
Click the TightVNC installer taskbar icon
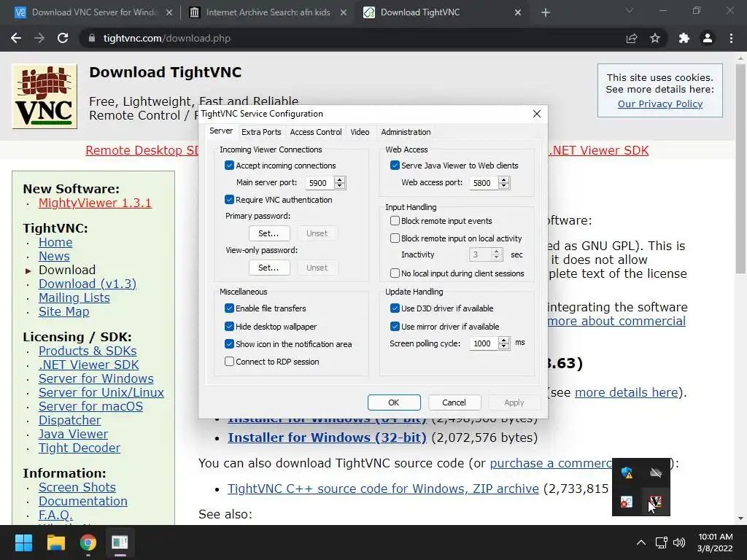coord(120,542)
